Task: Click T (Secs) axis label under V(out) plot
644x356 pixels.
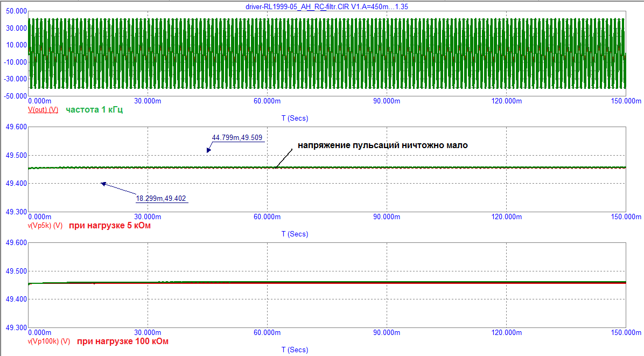Action: point(295,118)
